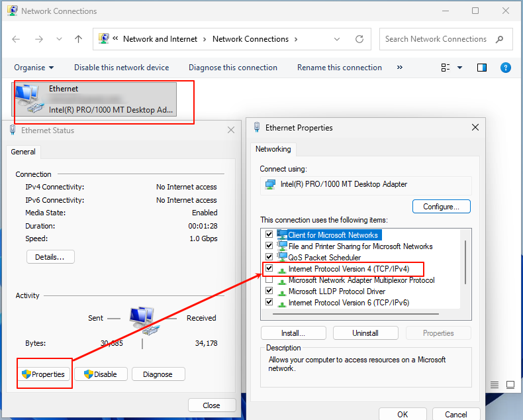523x420 pixels.
Task: Open Help with the question mark icon
Action: (x=506, y=68)
